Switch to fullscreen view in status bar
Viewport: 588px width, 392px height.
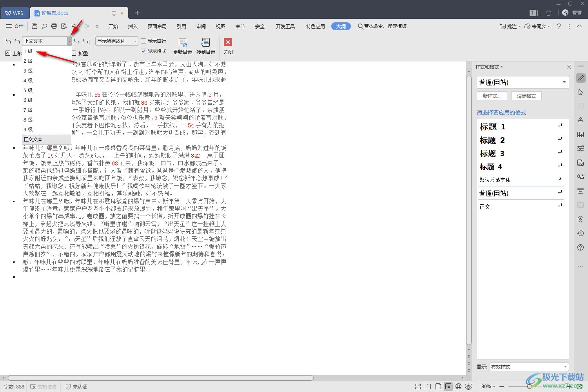[418, 387]
